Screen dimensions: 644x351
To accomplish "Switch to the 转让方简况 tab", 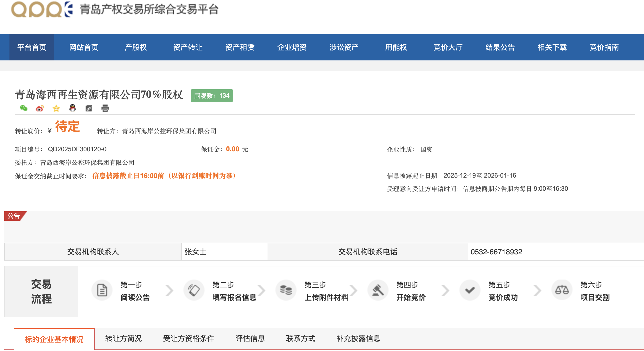I will (123, 338).
